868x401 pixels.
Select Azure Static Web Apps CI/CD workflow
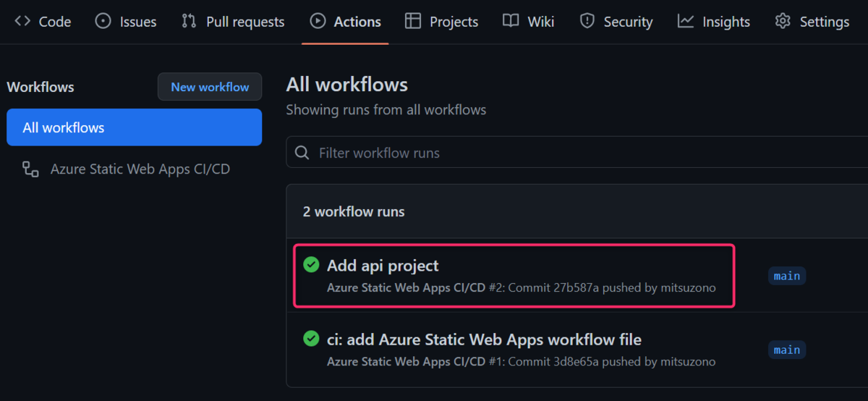140,169
